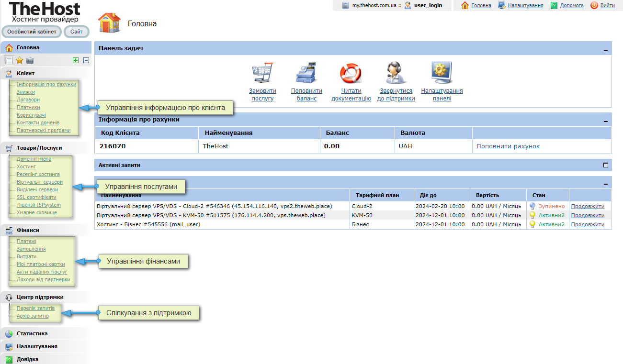Click the Поповнити рахунок link

coord(508,146)
